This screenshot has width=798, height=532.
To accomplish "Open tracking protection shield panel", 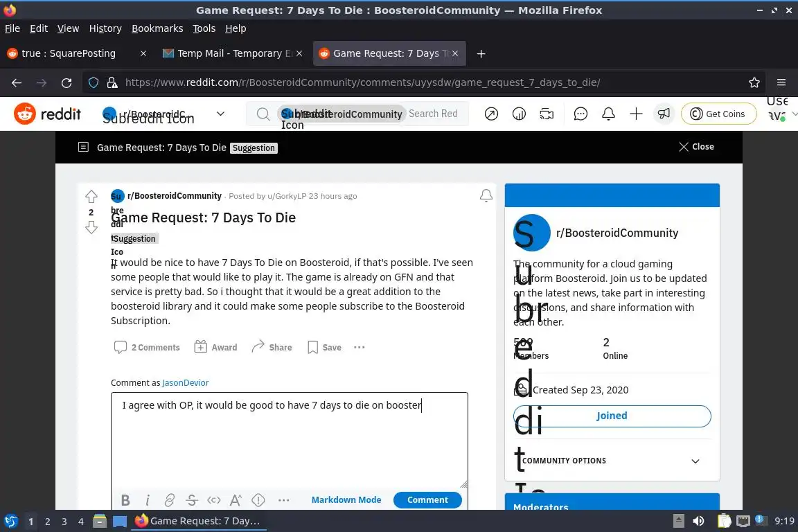I will pyautogui.click(x=94, y=82).
